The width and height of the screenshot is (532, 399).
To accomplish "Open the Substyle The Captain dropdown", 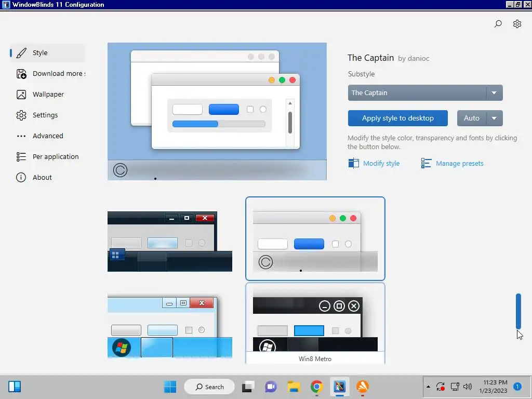I will click(x=425, y=92).
